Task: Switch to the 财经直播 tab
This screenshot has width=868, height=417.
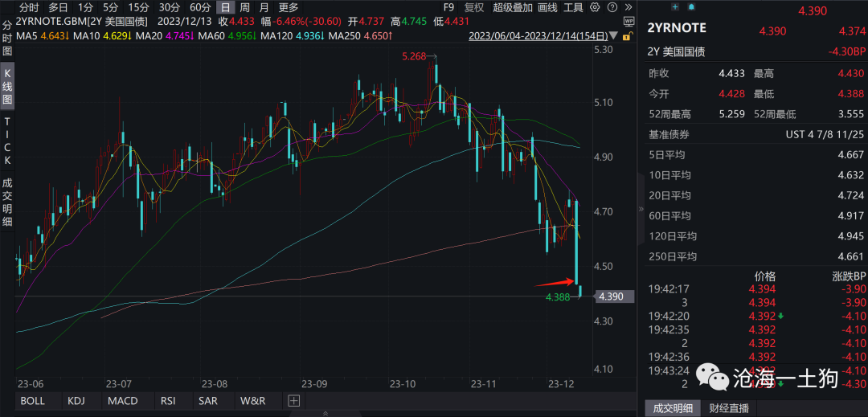Action: (728, 407)
